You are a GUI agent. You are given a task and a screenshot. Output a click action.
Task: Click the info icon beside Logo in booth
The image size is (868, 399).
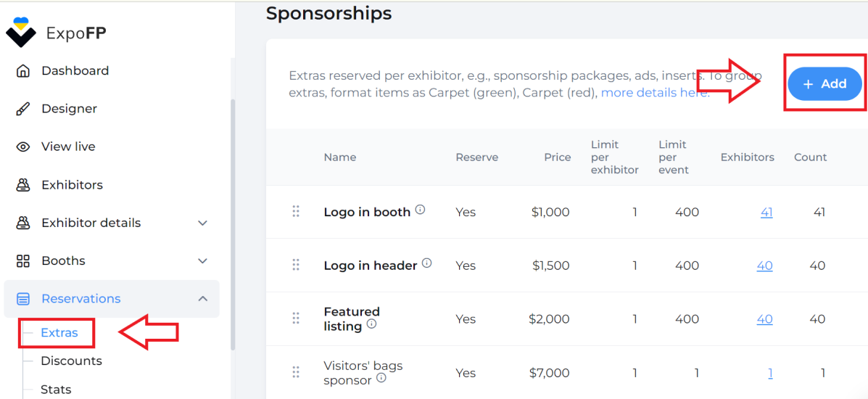[x=420, y=210]
